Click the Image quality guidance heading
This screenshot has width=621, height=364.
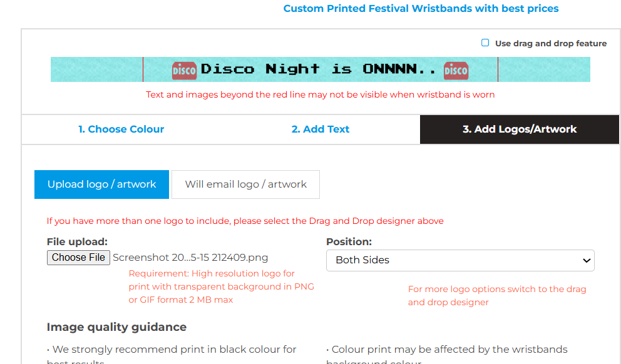[x=116, y=327]
